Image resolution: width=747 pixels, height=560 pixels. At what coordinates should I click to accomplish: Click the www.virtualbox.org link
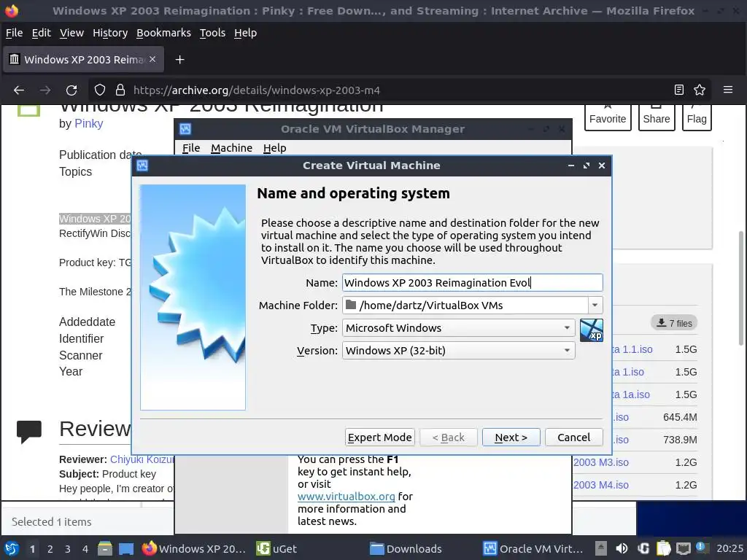(x=347, y=496)
